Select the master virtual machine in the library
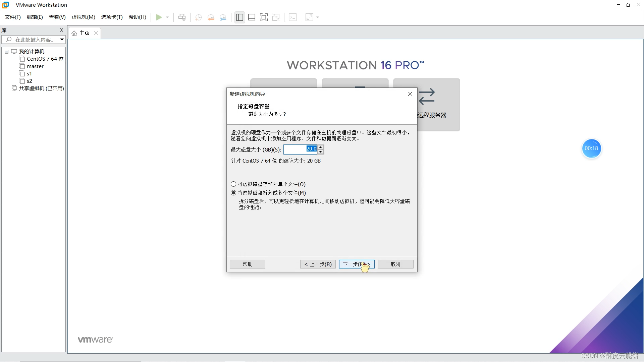The image size is (644, 362). (x=35, y=66)
